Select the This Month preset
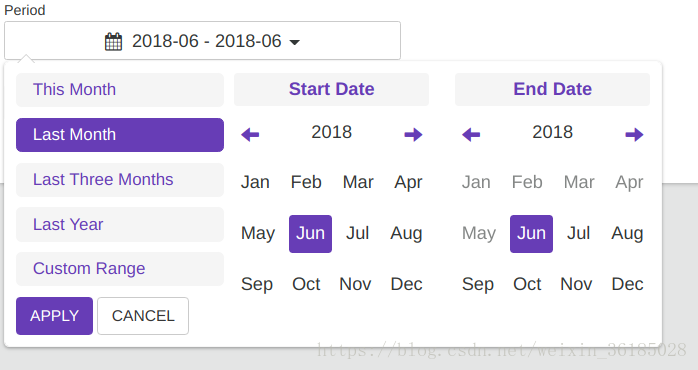 tap(120, 89)
